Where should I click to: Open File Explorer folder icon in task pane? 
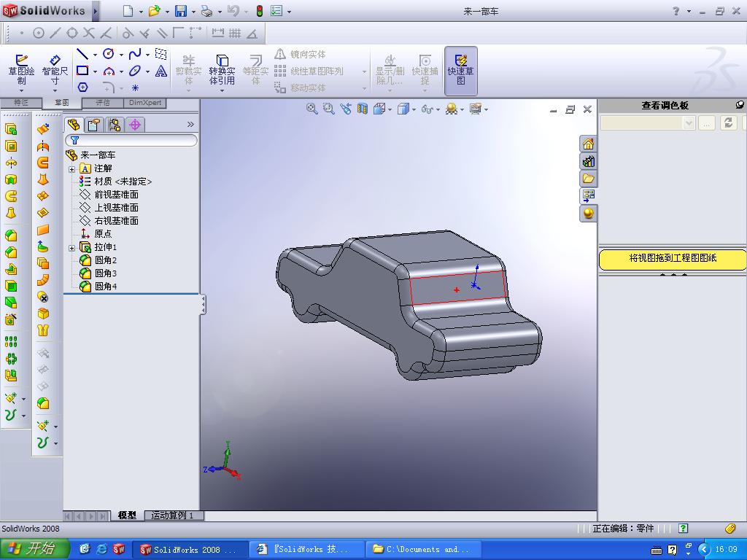[589, 179]
